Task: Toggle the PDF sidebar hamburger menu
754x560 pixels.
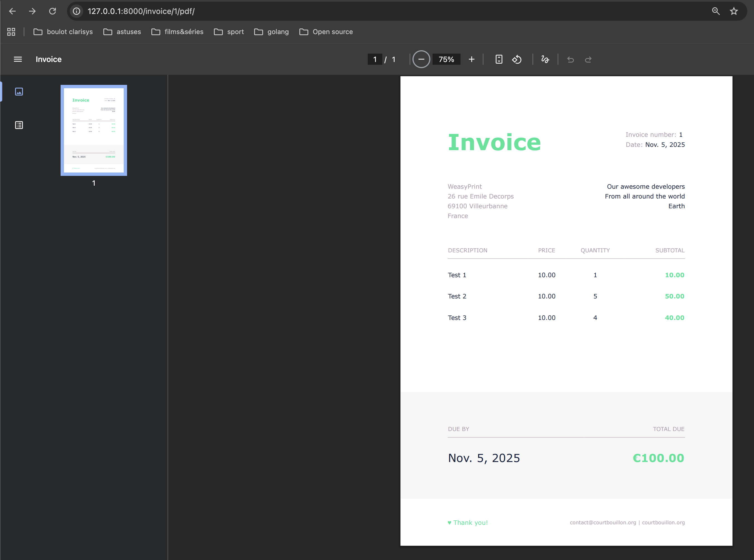Action: (18, 59)
